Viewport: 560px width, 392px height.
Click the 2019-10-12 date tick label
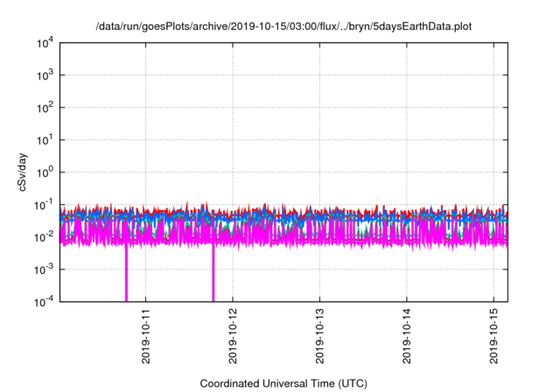click(233, 336)
